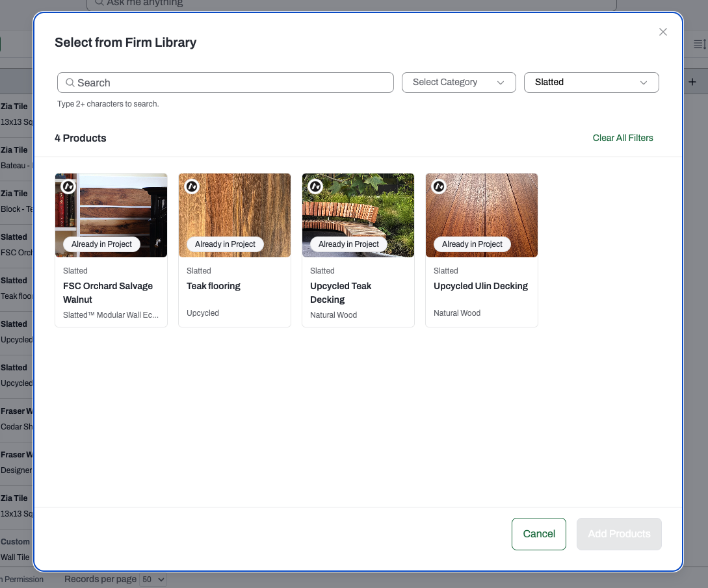Click the Cancel button
Screen dimensions: 708x588
[539, 534]
